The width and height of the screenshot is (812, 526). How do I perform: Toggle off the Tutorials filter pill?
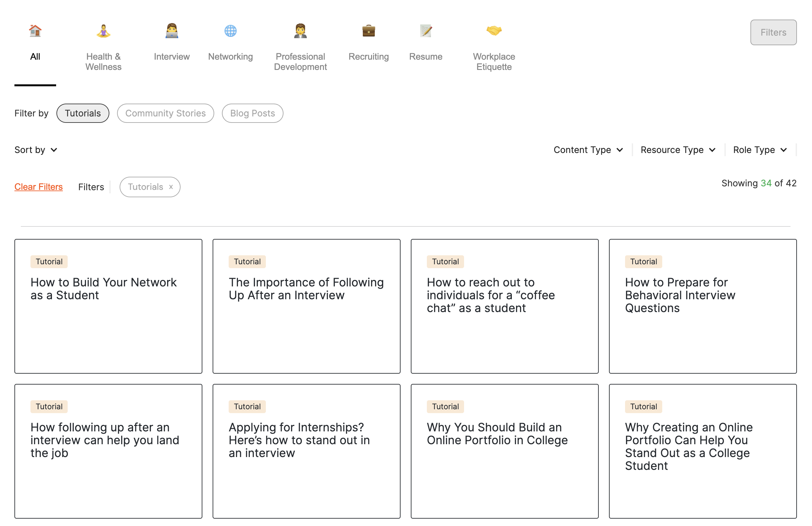[x=82, y=113]
